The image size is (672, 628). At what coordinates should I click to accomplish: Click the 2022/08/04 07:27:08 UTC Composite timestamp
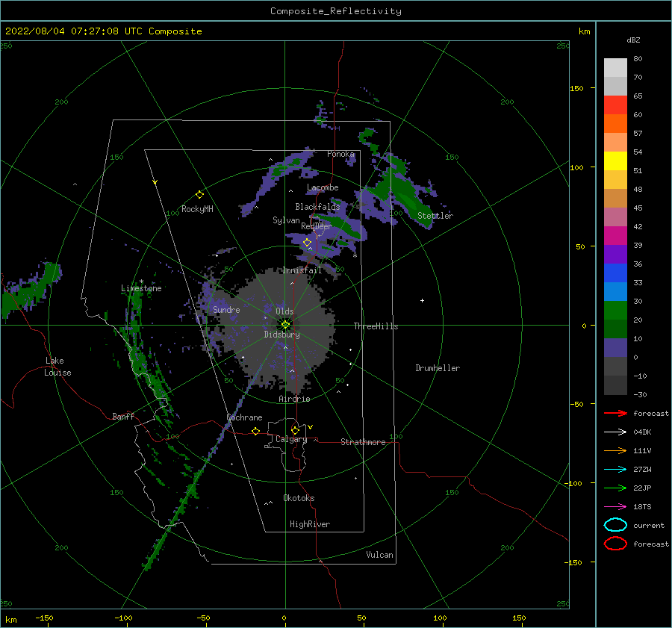[103, 31]
